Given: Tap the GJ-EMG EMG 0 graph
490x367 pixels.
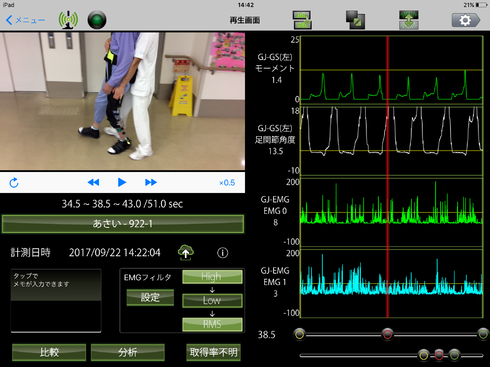Looking at the screenshot, I should pos(392,212).
